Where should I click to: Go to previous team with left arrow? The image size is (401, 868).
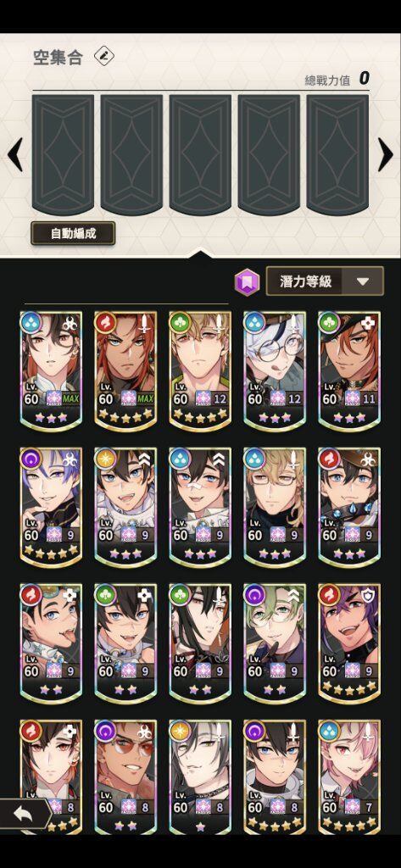tap(15, 154)
